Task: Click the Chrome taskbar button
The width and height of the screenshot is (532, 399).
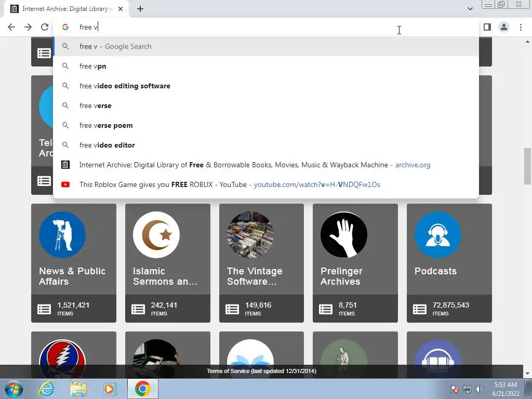Action: [143, 389]
